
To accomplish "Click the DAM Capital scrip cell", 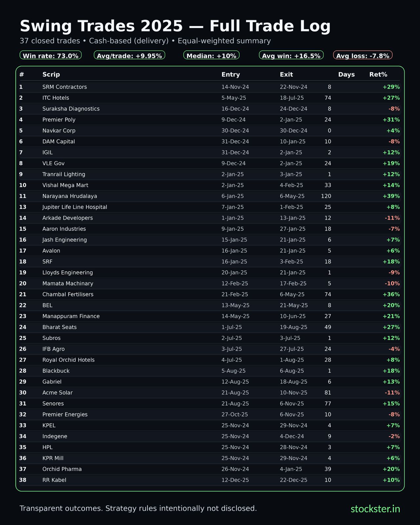I will [58, 141].
